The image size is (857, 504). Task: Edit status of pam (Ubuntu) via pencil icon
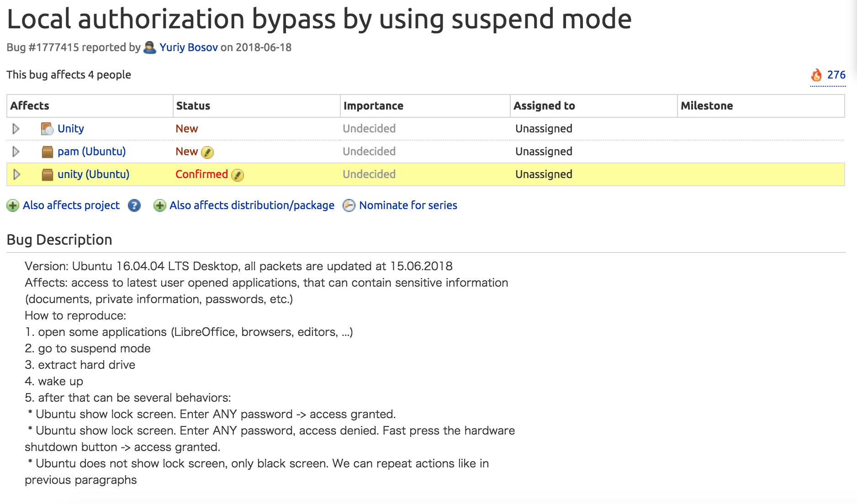pos(207,152)
